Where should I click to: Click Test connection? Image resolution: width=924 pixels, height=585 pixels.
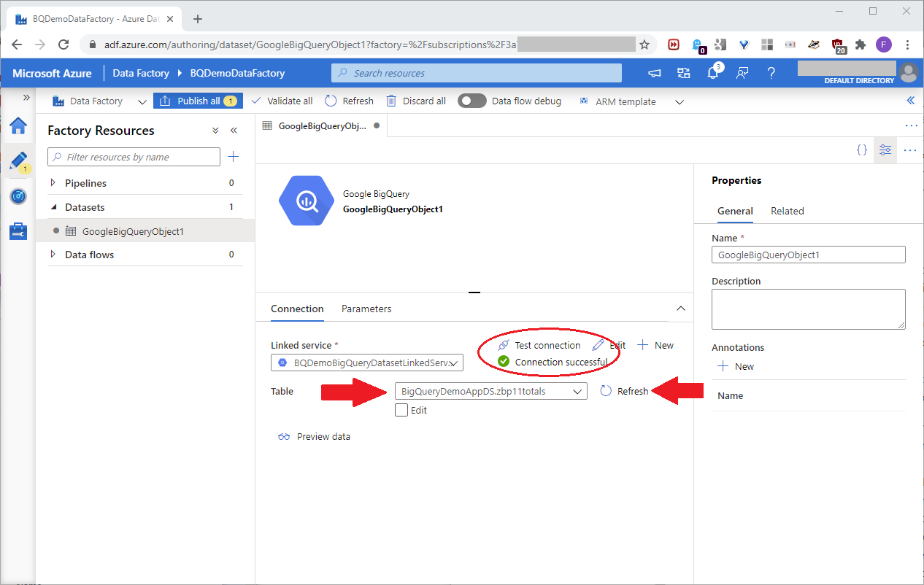click(x=539, y=345)
